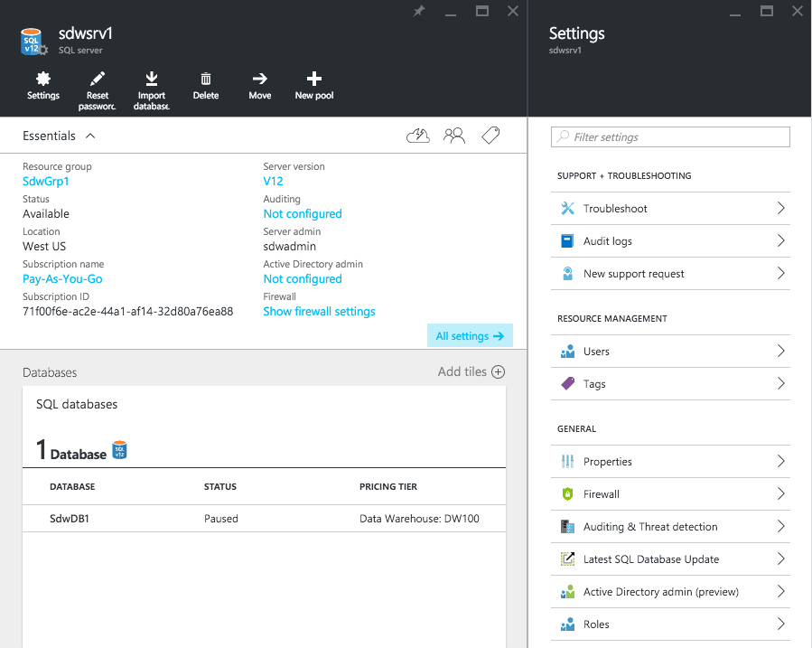Image resolution: width=812 pixels, height=648 pixels.
Task: Click Auditing & Threat detection icon
Action: pyautogui.click(x=567, y=527)
